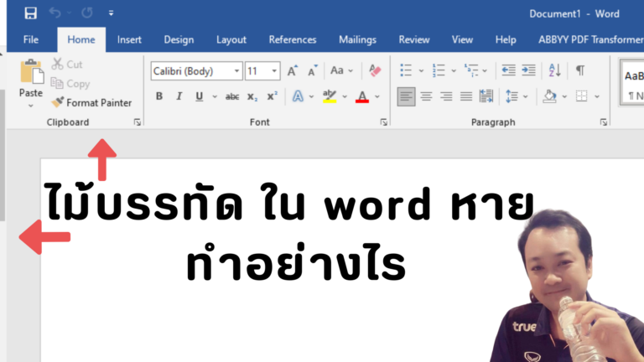This screenshot has height=362, width=644.
Task: Apply yellow text highlight color
Action: point(330,96)
